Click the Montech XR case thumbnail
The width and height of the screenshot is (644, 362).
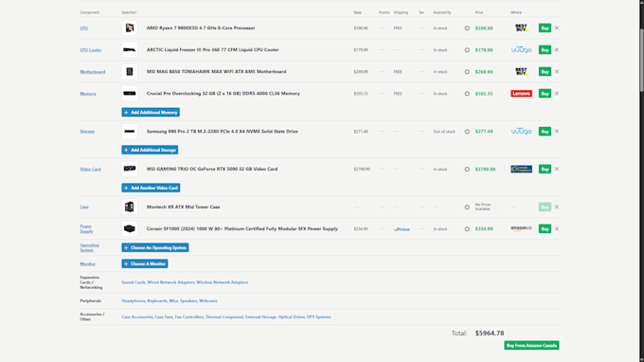coord(130,208)
